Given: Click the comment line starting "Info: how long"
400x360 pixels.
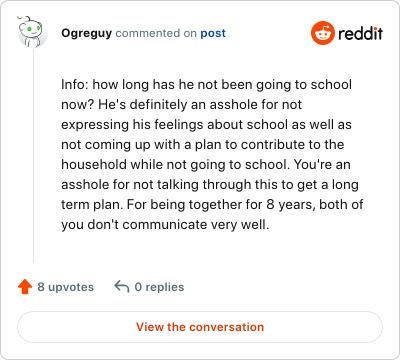Looking at the screenshot, I should click(x=206, y=85).
